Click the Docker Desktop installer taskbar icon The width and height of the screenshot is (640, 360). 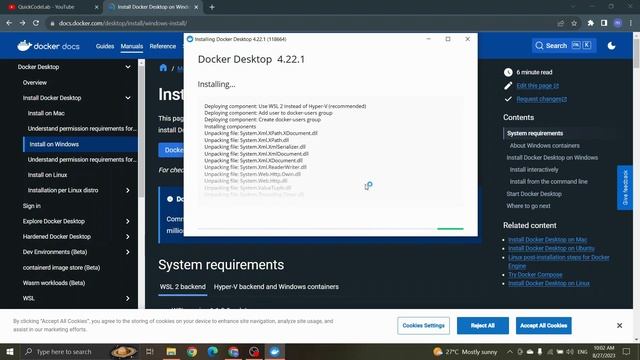275,351
